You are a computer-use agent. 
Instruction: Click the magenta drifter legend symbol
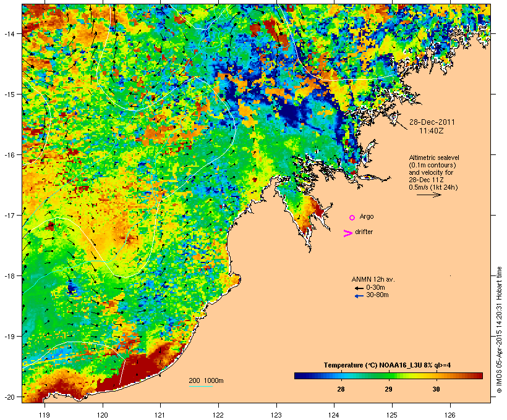coord(348,233)
